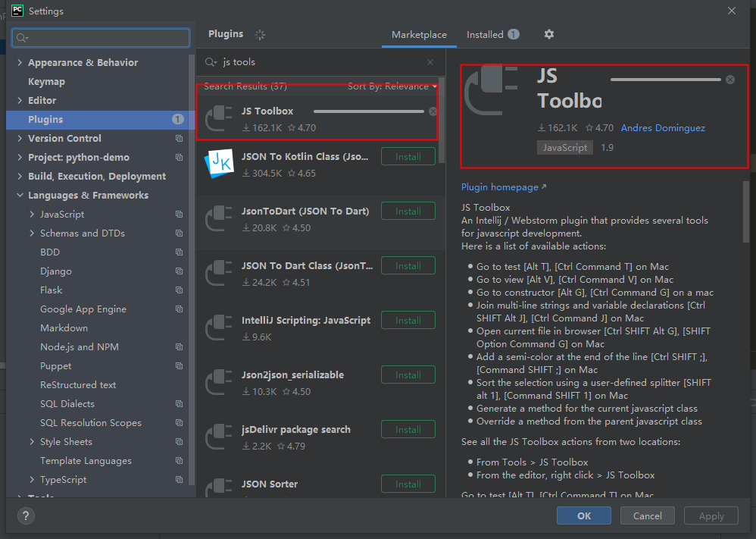Screen dimensions: 756x539
Task: Click the project-scope icon beside JavaScript
Action: coord(179,215)
